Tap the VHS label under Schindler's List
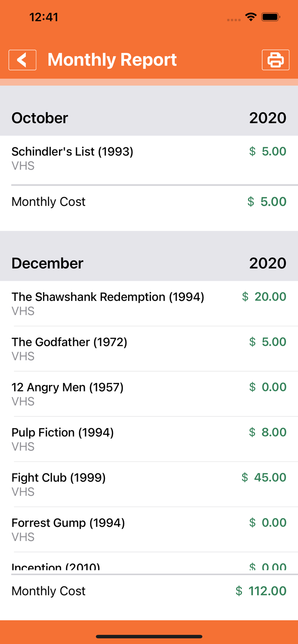Image resolution: width=298 pixels, height=644 pixels. 22,165
